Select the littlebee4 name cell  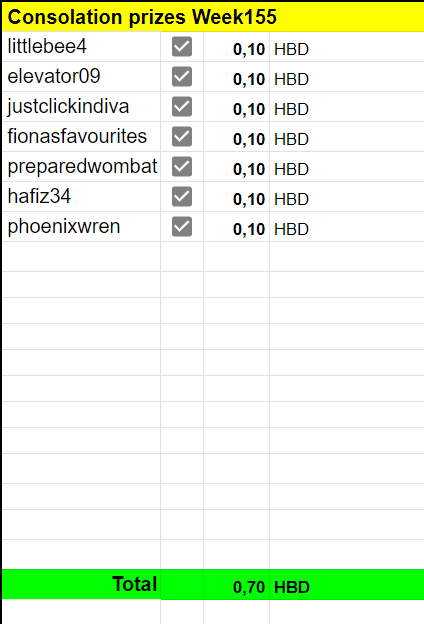pos(81,47)
